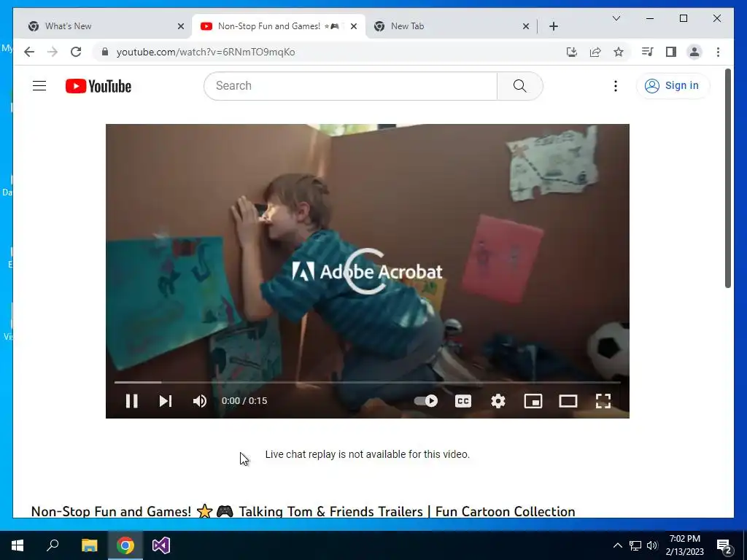Click the Sign in button
The width and height of the screenshot is (747, 560).
pyautogui.click(x=673, y=86)
